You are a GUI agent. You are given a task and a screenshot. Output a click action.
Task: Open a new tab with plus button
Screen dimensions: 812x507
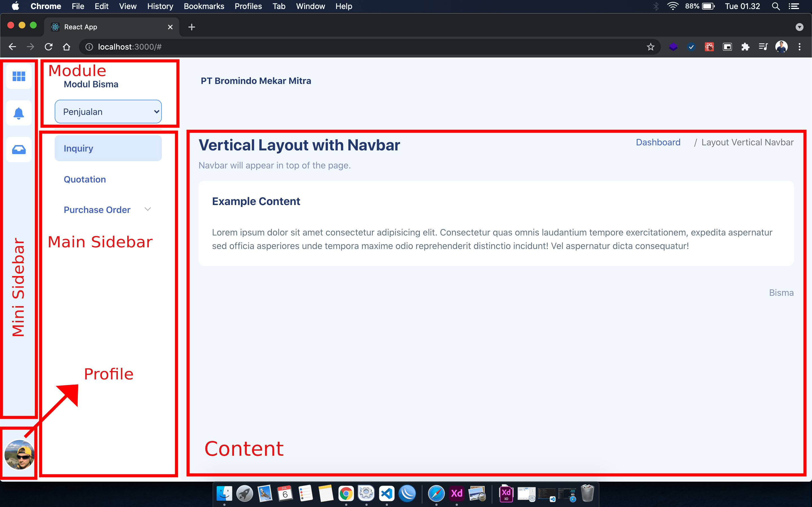click(192, 27)
